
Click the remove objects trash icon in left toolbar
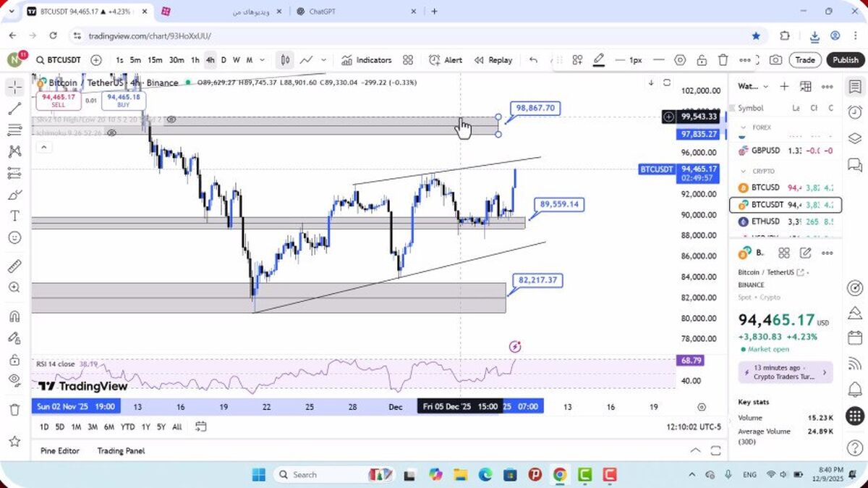15,410
